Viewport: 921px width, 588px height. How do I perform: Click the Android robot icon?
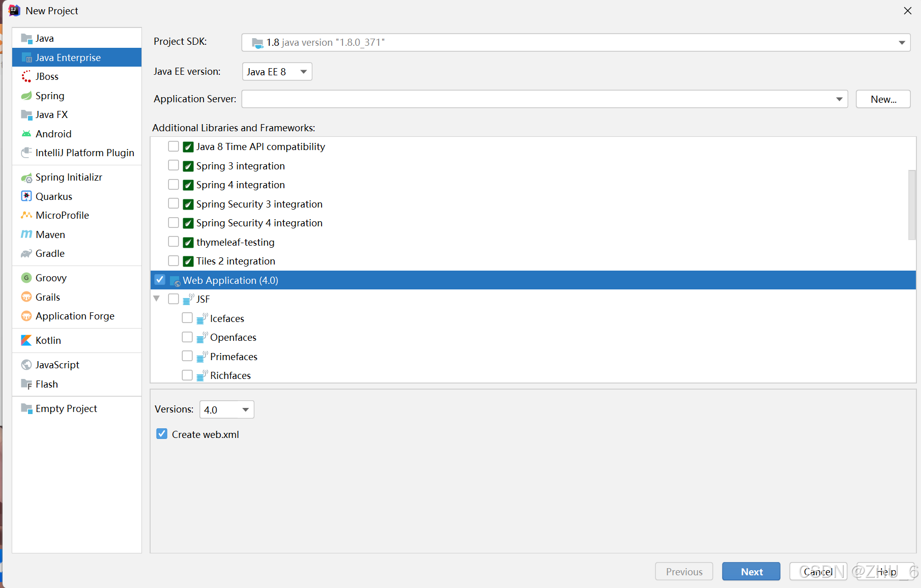pyautogui.click(x=26, y=134)
